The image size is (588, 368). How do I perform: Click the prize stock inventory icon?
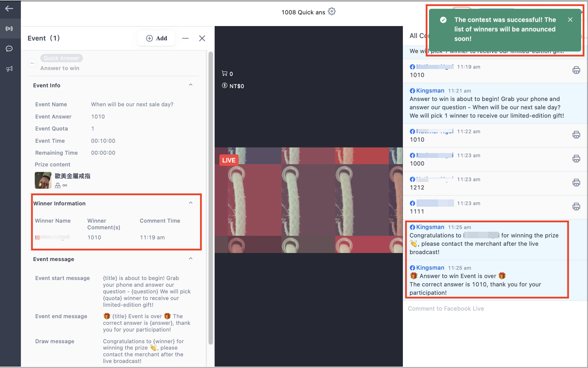pyautogui.click(x=58, y=185)
